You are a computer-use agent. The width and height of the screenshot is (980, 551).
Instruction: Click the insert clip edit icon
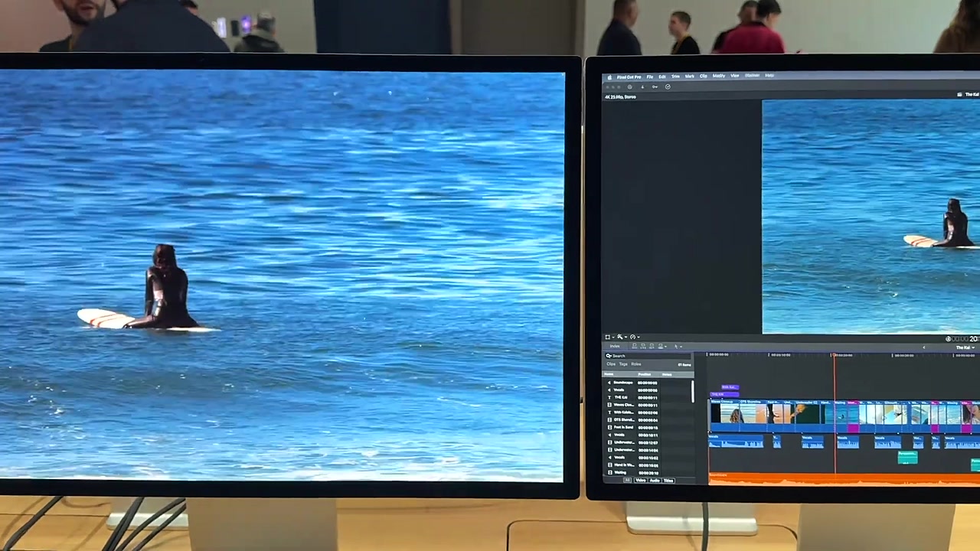[644, 346]
